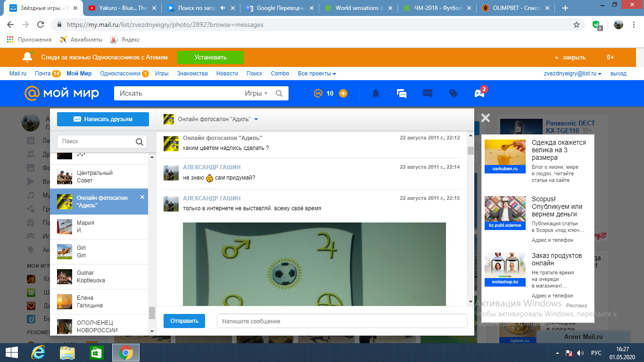Open Chrome menu three dots icon
The height and width of the screenshot is (362, 644).
[x=634, y=25]
